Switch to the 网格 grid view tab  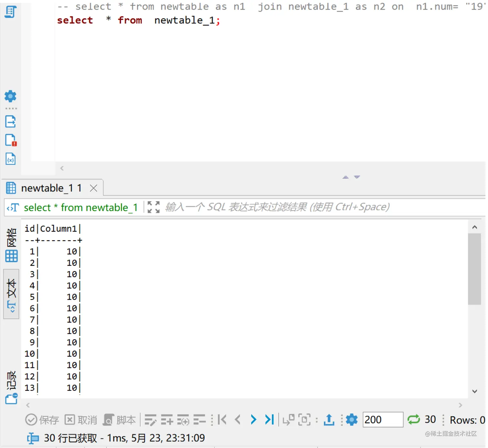[x=11, y=245]
